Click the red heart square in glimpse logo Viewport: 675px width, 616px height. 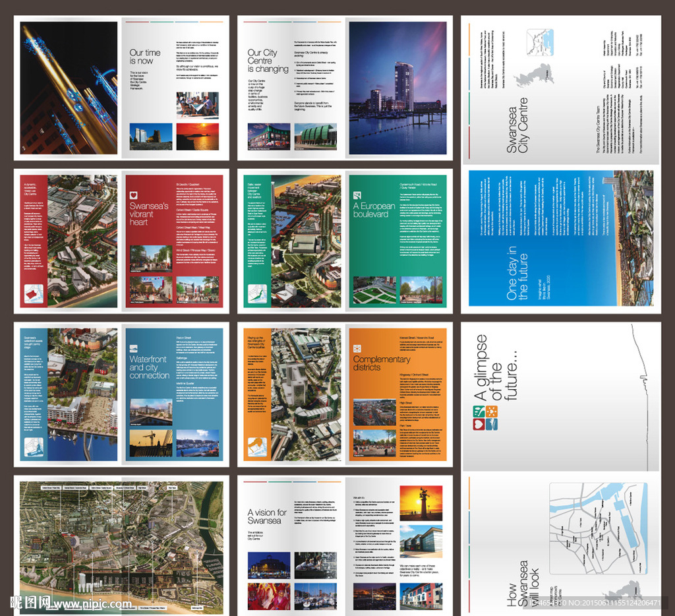point(479,424)
